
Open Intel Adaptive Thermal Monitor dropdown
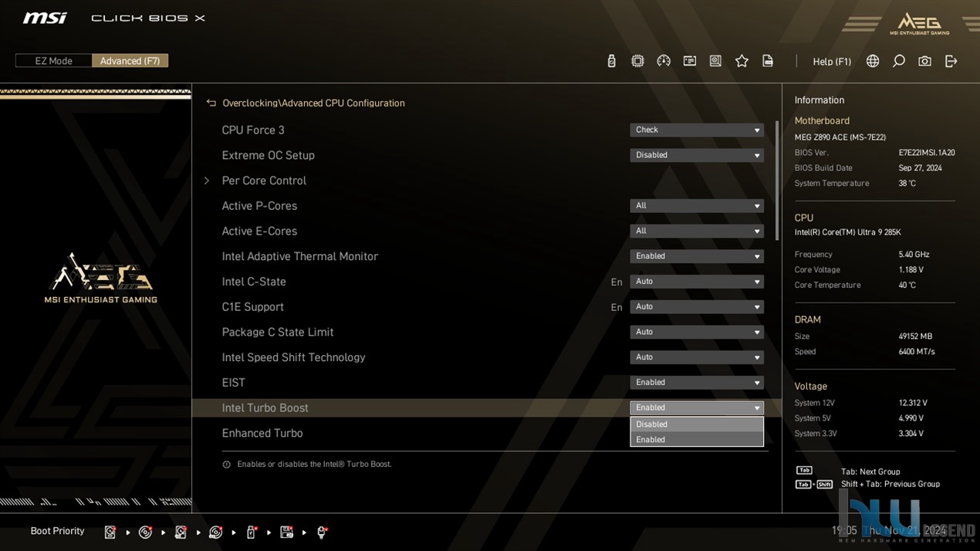click(x=697, y=256)
